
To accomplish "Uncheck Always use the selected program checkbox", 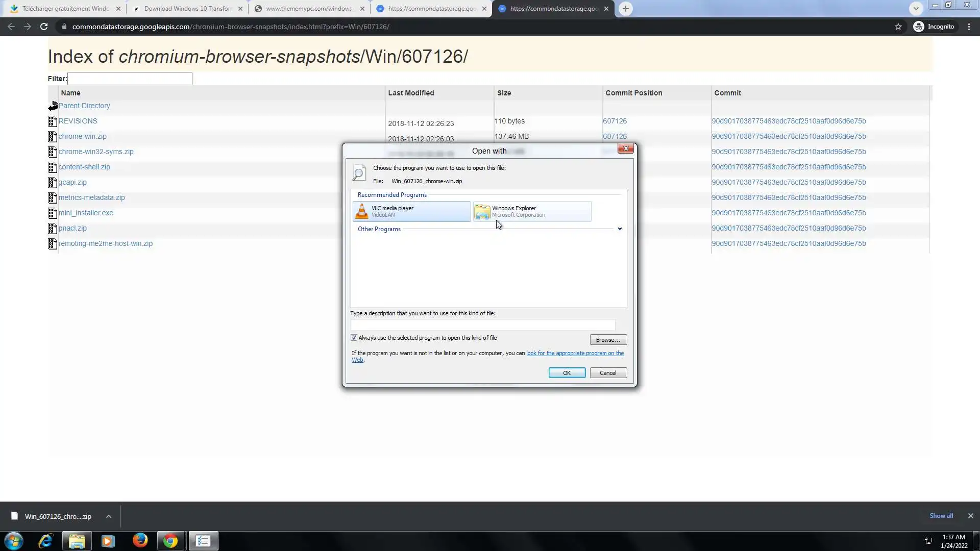I will 354,338.
